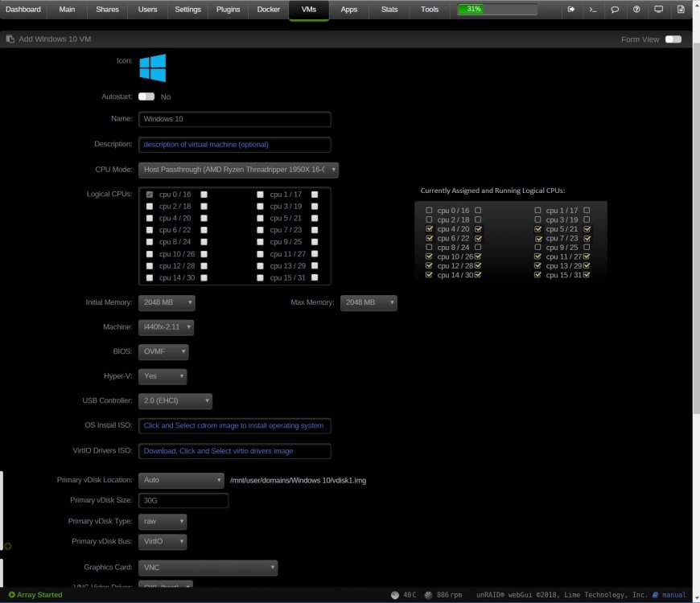Open the Initial Memory dropdown
This screenshot has height=603, width=700.
point(167,303)
